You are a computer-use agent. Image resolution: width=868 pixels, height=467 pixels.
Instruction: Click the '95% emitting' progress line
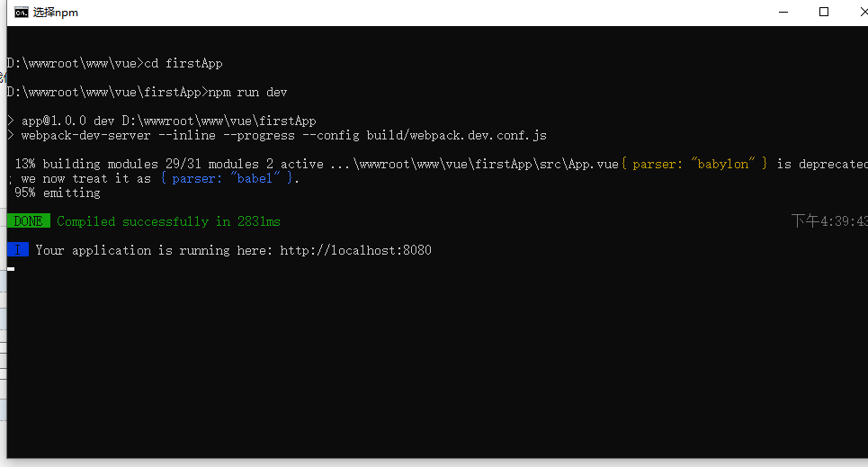pyautogui.click(x=58, y=193)
